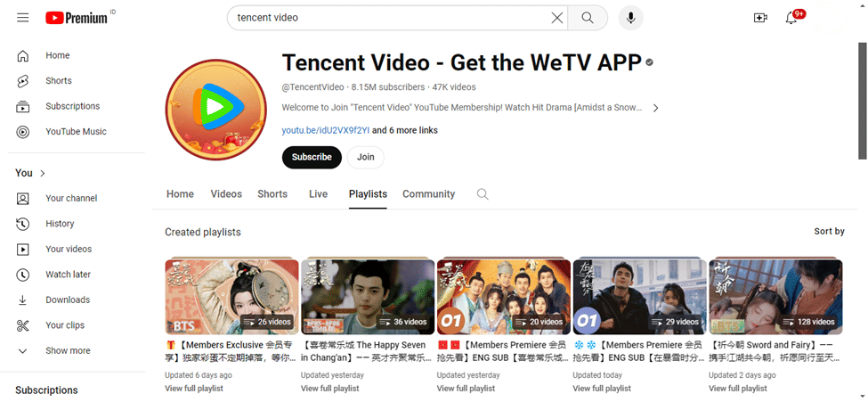868x402 pixels.
Task: Open the 29 videos playlist thumbnail
Action: [x=639, y=297]
